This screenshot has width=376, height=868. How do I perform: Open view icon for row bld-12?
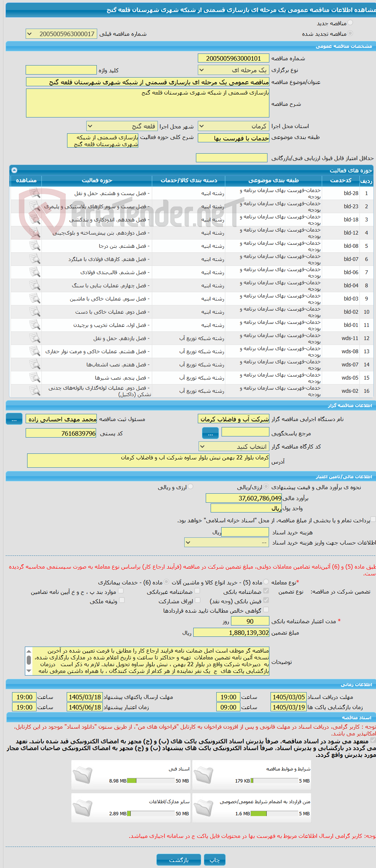(35, 233)
